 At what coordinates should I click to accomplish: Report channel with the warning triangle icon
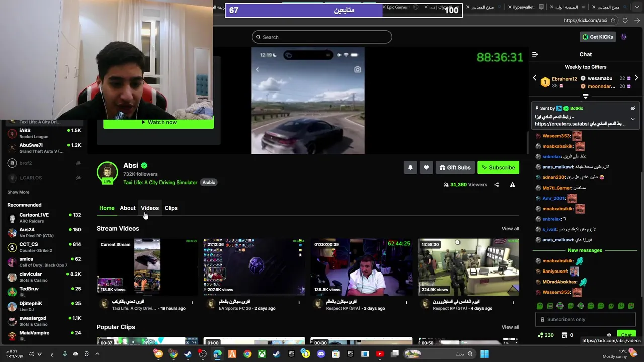512,185
